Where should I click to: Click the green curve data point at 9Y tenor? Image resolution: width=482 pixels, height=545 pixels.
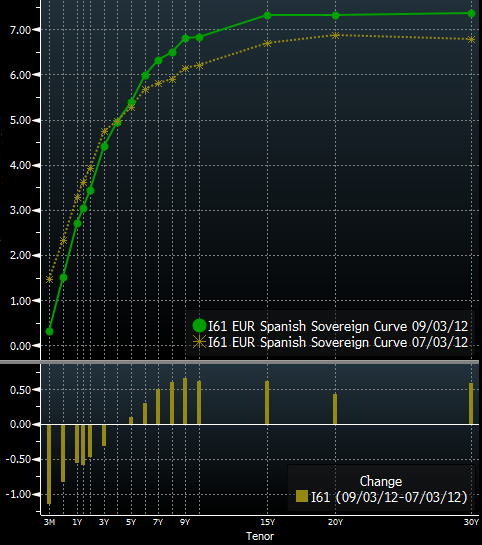186,38
